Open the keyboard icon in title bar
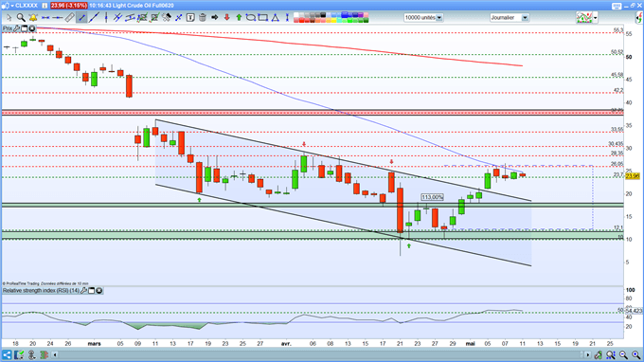The image size is (644, 362). (x=617, y=6)
